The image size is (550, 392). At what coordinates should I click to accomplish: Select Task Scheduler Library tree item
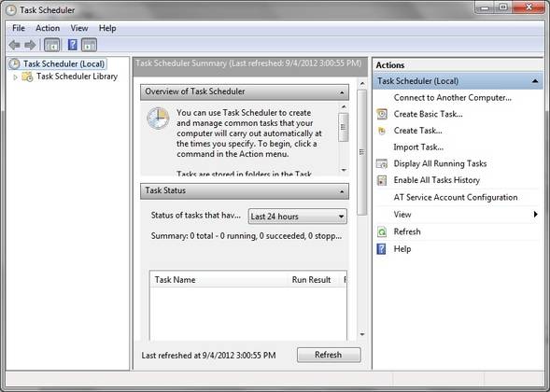click(77, 77)
